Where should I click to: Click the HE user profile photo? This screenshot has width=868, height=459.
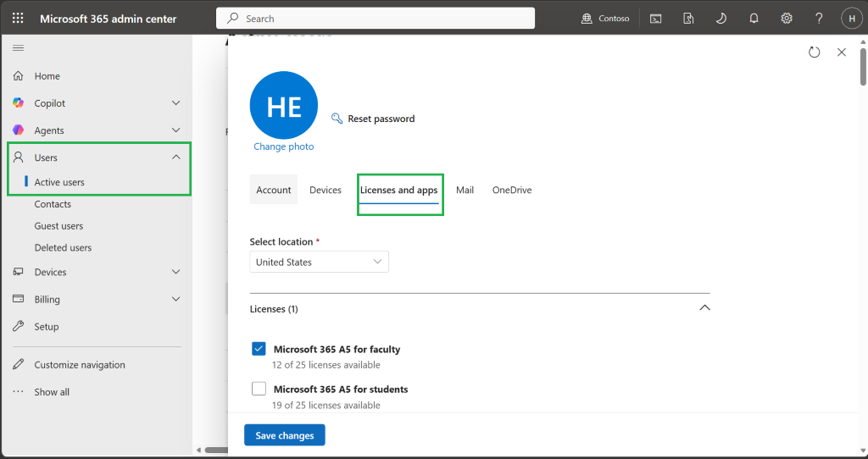284,105
